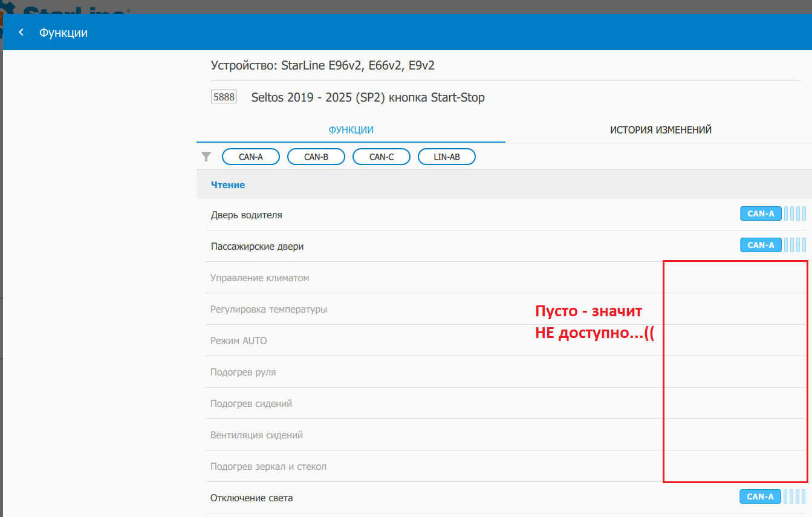This screenshot has height=517, width=812.
Task: Click the back arrow in the header
Action: 21,33
